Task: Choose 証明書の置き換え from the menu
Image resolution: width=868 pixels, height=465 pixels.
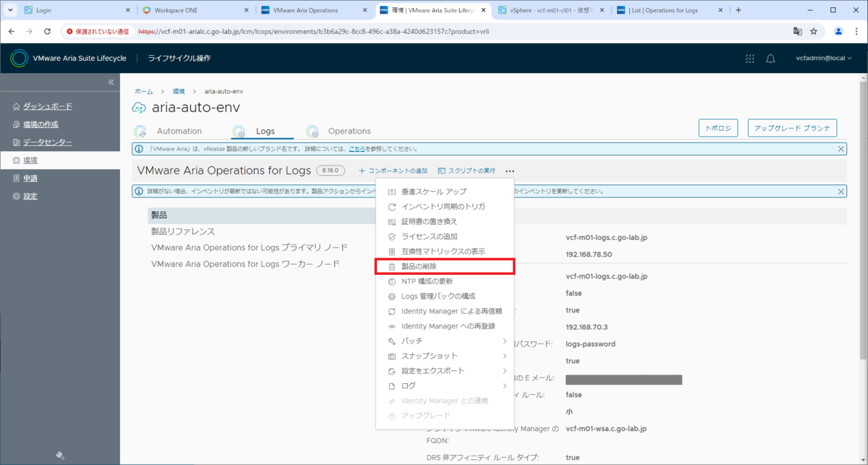Action: point(445,221)
